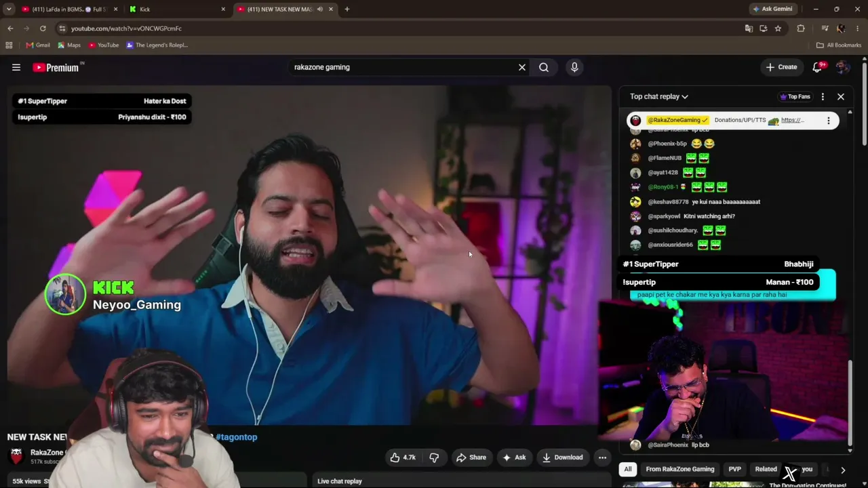Select the Related filter chip
Image resolution: width=868 pixels, height=488 pixels.
pos(766,469)
